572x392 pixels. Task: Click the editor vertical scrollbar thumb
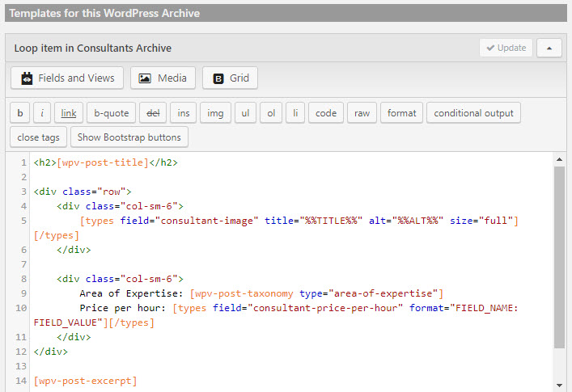pos(559,258)
